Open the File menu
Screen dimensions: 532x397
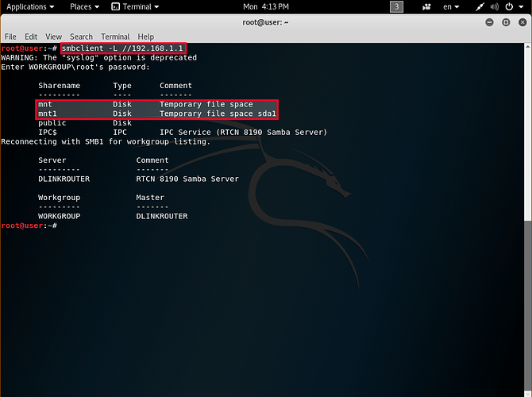[10, 37]
